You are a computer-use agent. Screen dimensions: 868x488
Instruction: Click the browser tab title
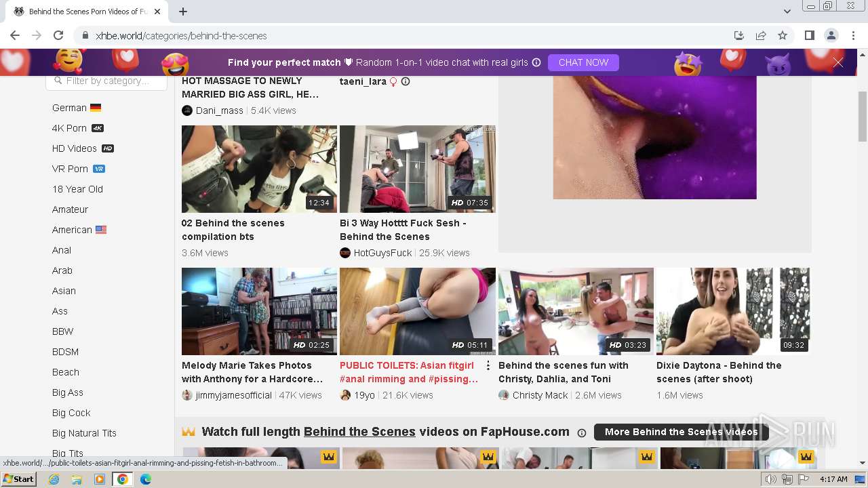[88, 12]
